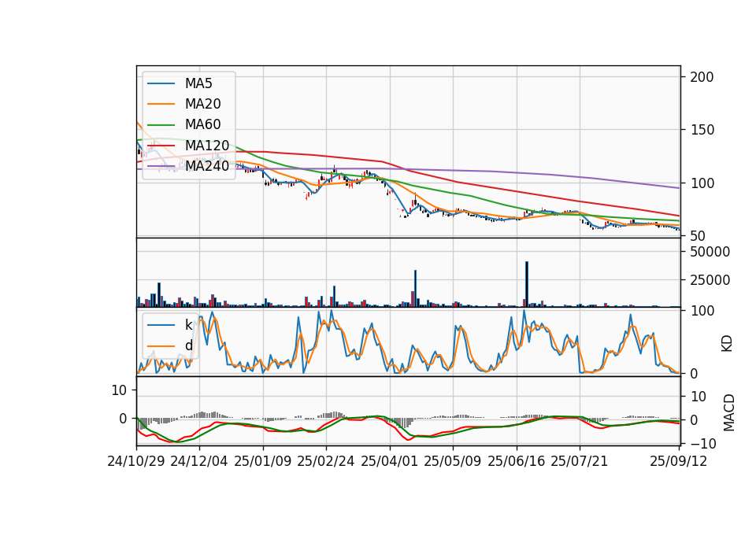Click the KD axis title
The image size is (756, 543).
(727, 343)
